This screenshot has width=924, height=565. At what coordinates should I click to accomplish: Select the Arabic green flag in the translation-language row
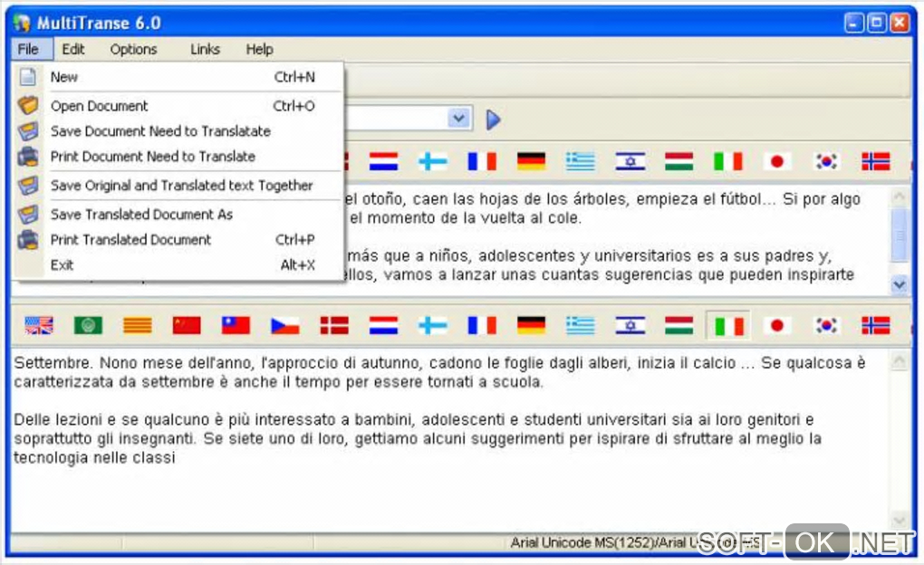coord(89,325)
